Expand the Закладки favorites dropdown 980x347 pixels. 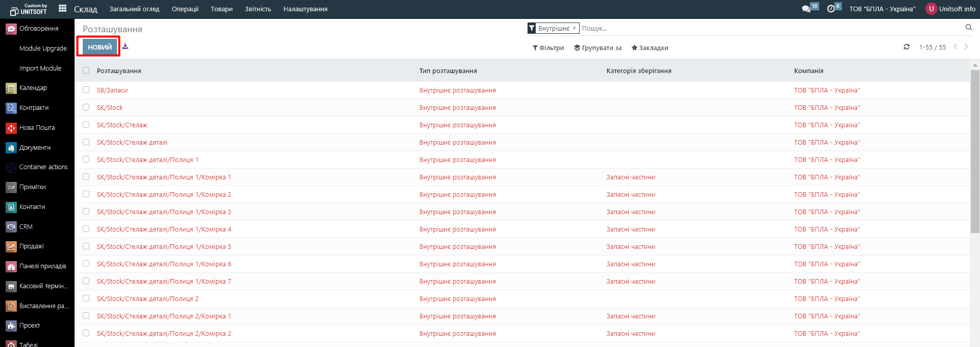pyautogui.click(x=650, y=48)
